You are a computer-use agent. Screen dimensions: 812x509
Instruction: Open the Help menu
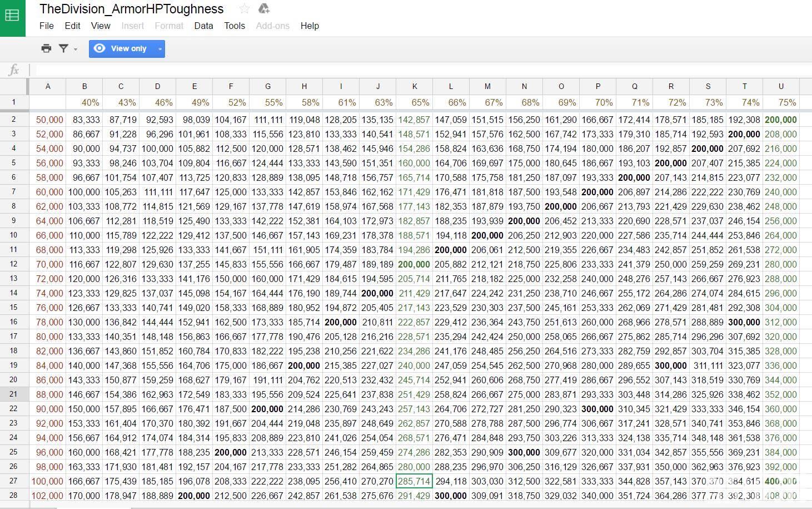coord(310,26)
